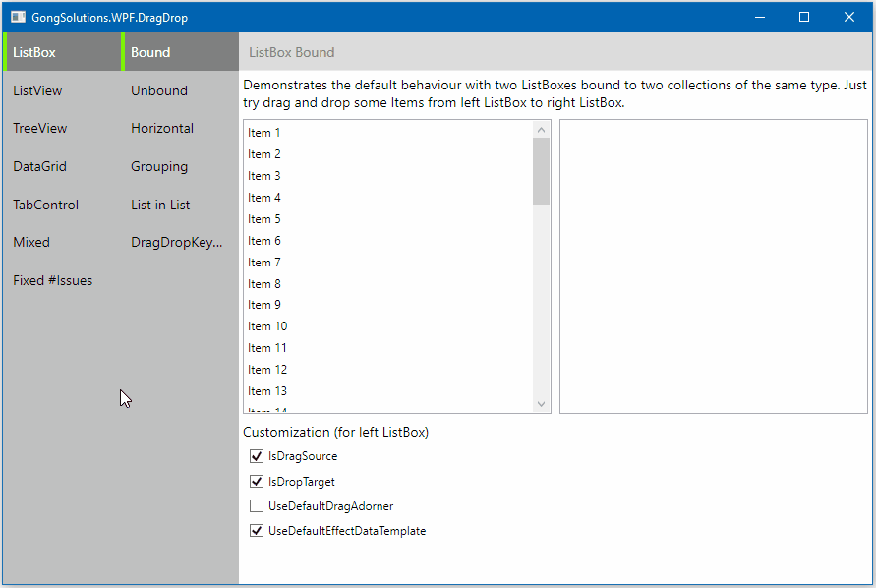The image size is (876, 588).
Task: Select the DataGrid section
Action: [x=39, y=166]
